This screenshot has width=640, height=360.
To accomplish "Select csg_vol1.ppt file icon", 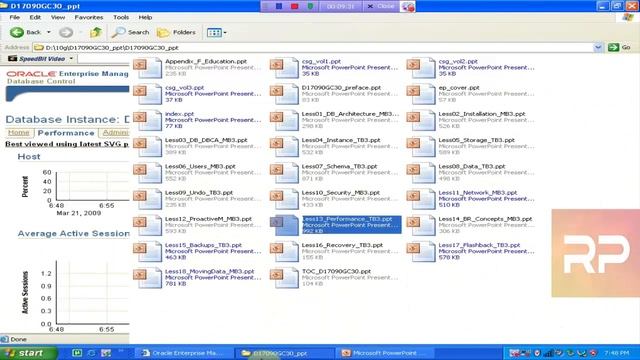I will [284, 68].
